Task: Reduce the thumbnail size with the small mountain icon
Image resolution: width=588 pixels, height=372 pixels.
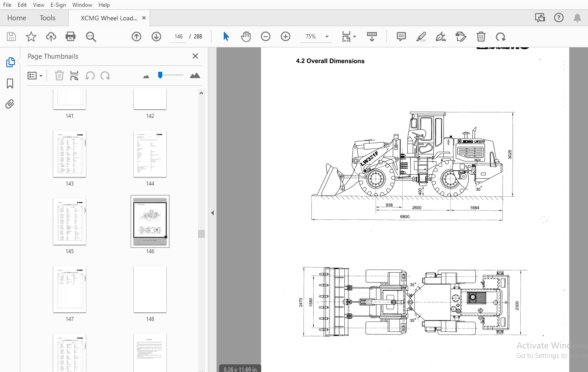Action: coord(146,76)
